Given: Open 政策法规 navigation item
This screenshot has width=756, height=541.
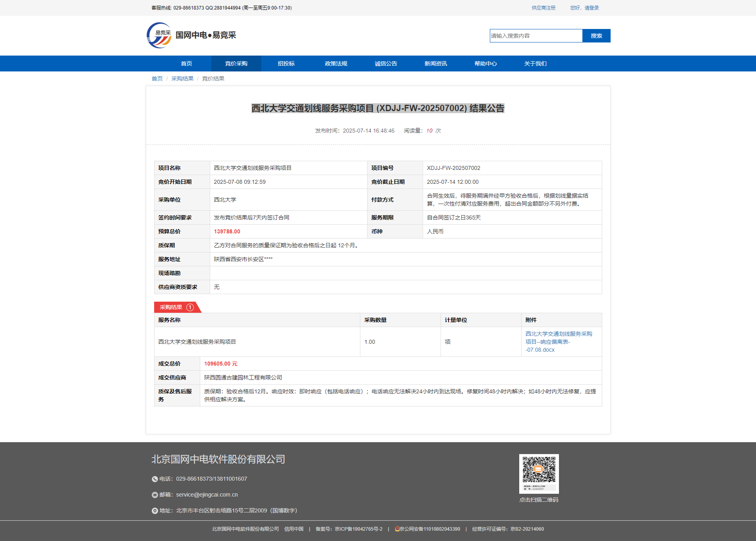Looking at the screenshot, I should (x=336, y=64).
